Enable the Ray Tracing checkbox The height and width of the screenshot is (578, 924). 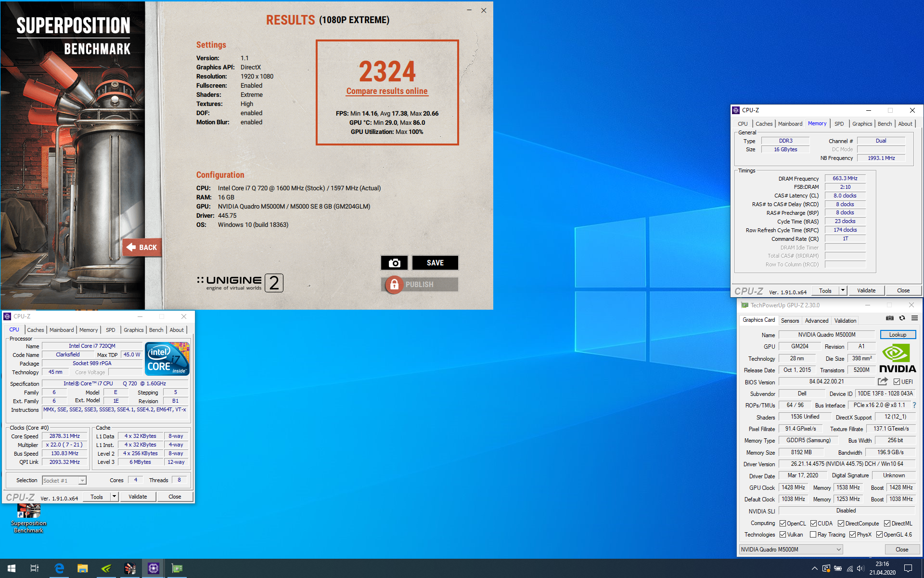(x=813, y=535)
